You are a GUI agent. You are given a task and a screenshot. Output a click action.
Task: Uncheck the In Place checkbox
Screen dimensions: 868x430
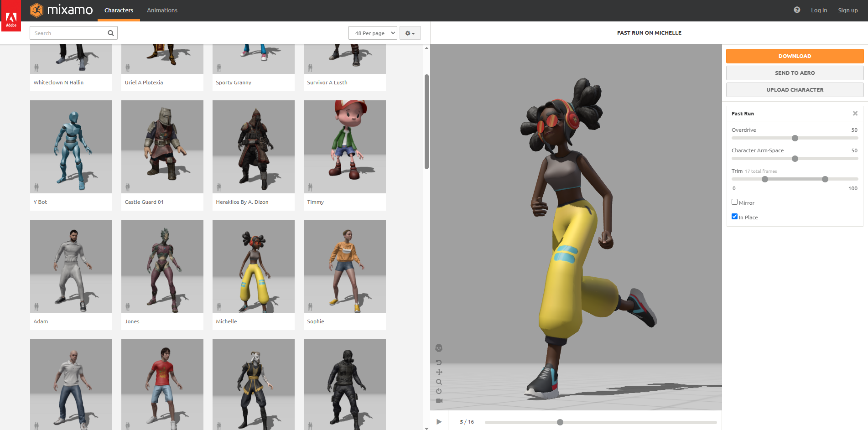(734, 217)
